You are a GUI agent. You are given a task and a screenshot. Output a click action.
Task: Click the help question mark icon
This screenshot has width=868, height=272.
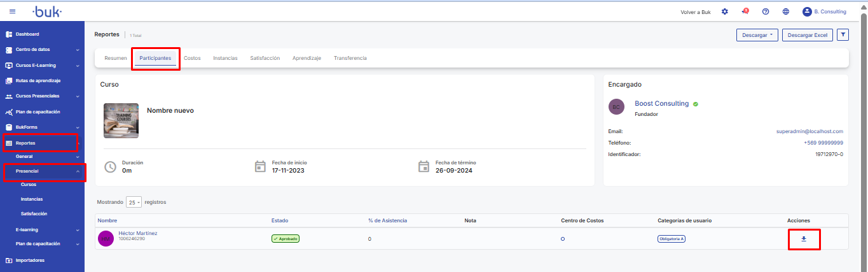[766, 11]
